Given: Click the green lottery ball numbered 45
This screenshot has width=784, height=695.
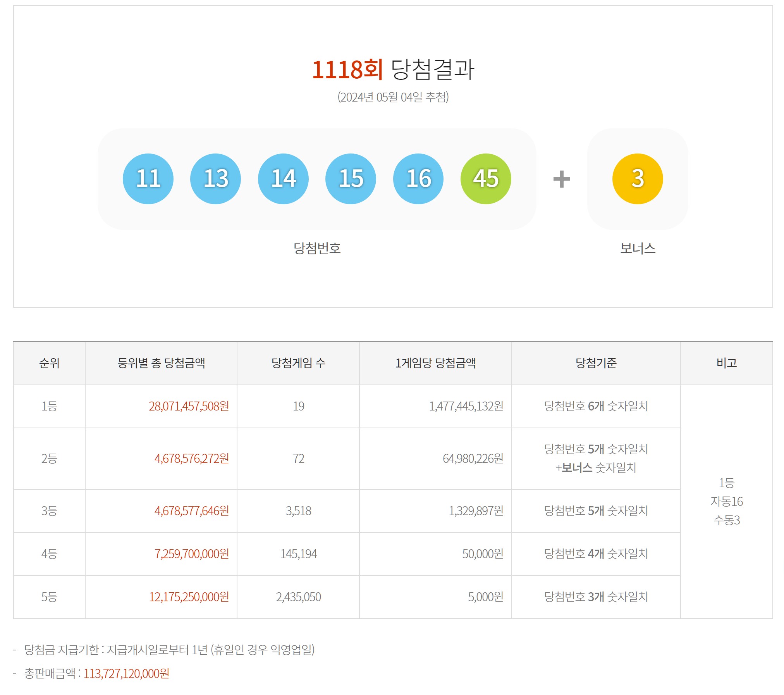Looking at the screenshot, I should pos(486,179).
